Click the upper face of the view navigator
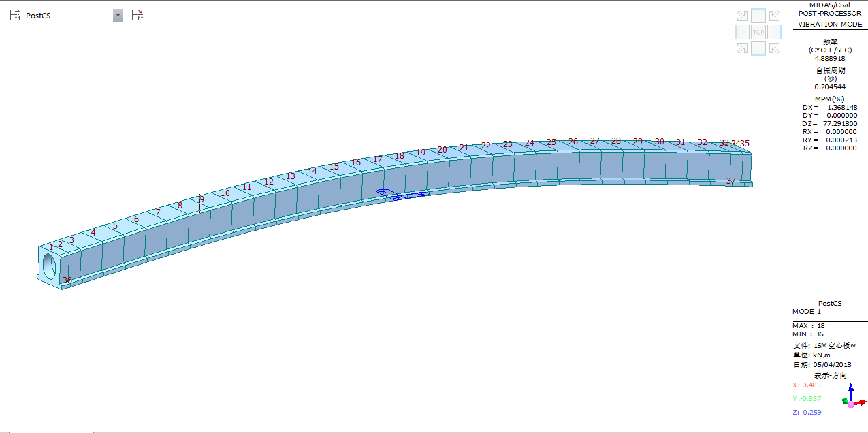 click(x=758, y=16)
